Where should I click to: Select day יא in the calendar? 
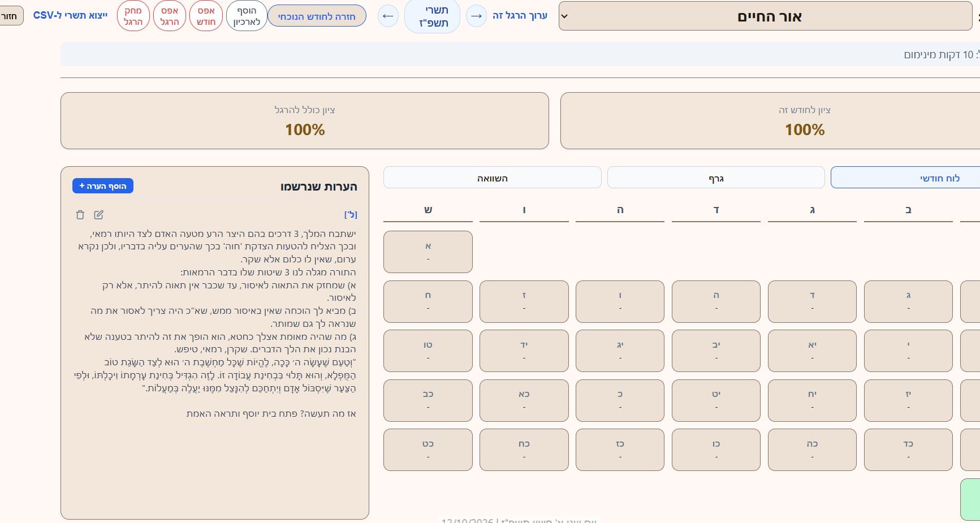click(x=813, y=351)
